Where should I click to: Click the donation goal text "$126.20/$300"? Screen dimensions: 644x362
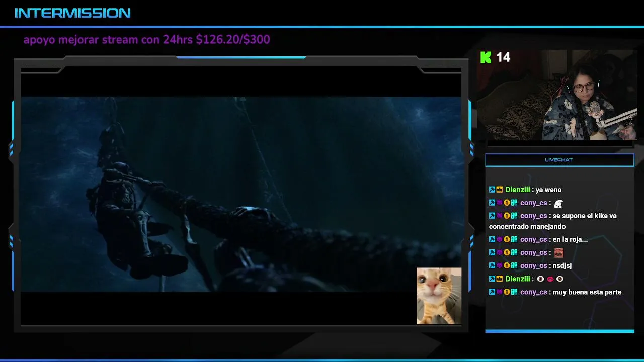pos(233,39)
